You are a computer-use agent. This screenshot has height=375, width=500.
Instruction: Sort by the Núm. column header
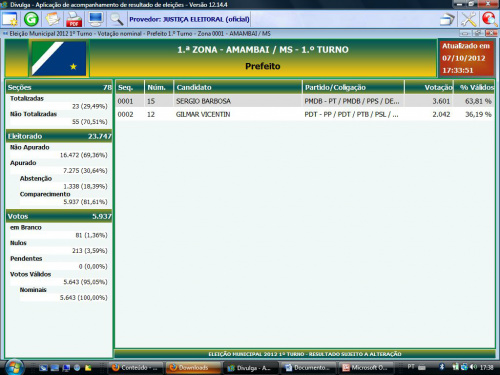(x=159, y=87)
